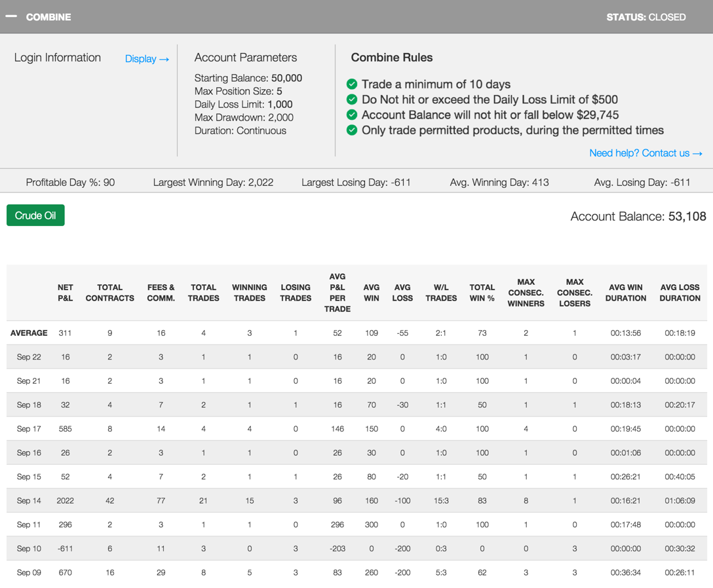Click the FEES & COMM. column header

pyautogui.click(x=161, y=293)
